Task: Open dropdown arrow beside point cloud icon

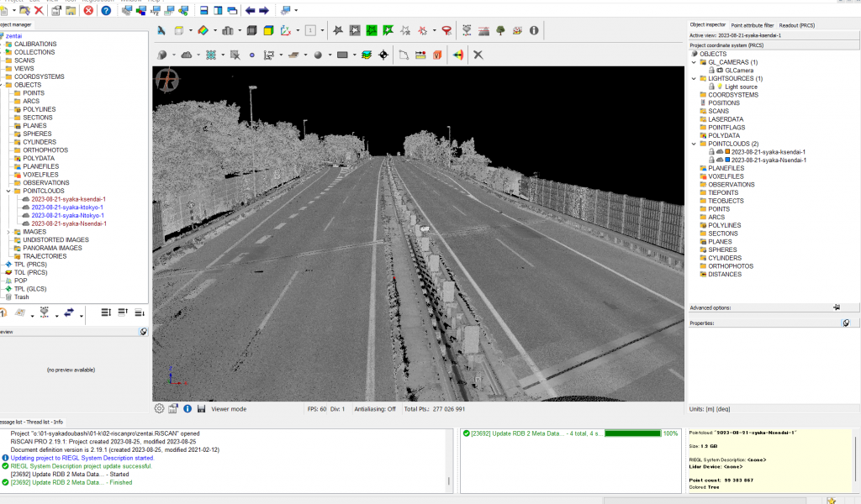Action: [x=198, y=55]
